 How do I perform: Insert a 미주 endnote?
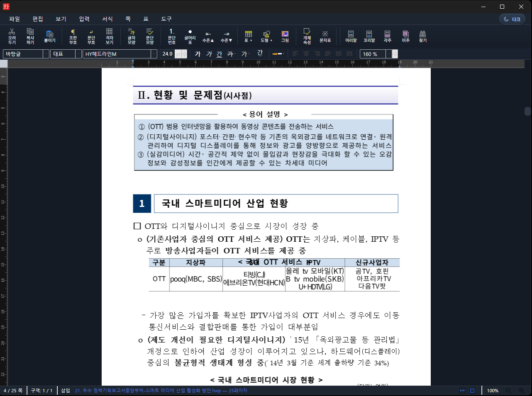coord(406,36)
